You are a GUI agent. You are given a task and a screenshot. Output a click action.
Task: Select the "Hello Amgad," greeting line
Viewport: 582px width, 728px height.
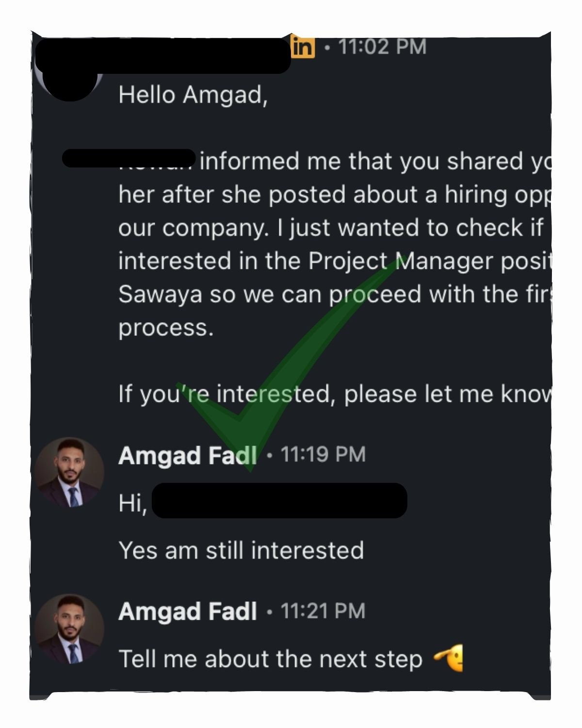click(x=193, y=95)
